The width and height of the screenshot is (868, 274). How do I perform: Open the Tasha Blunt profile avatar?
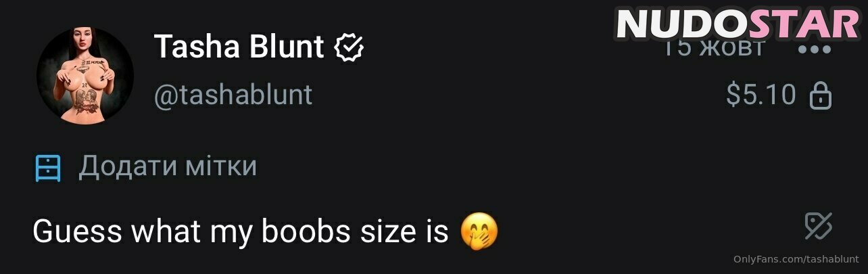85,76
